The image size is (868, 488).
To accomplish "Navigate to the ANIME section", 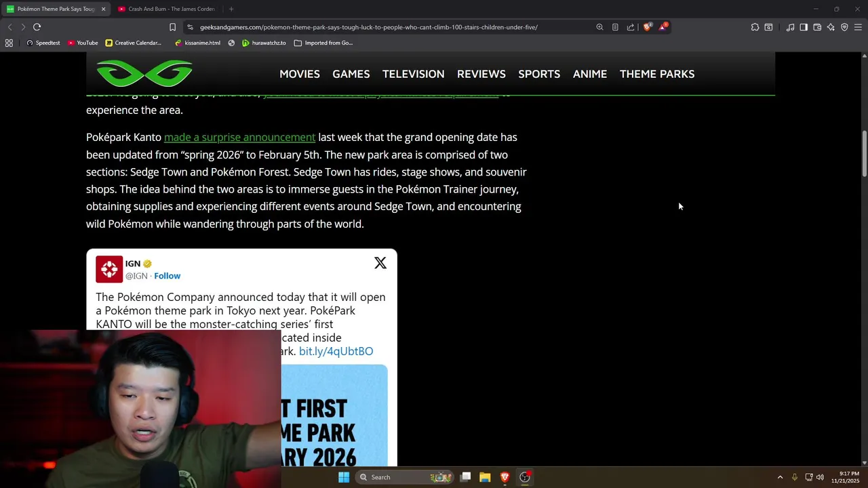I will 590,74.
